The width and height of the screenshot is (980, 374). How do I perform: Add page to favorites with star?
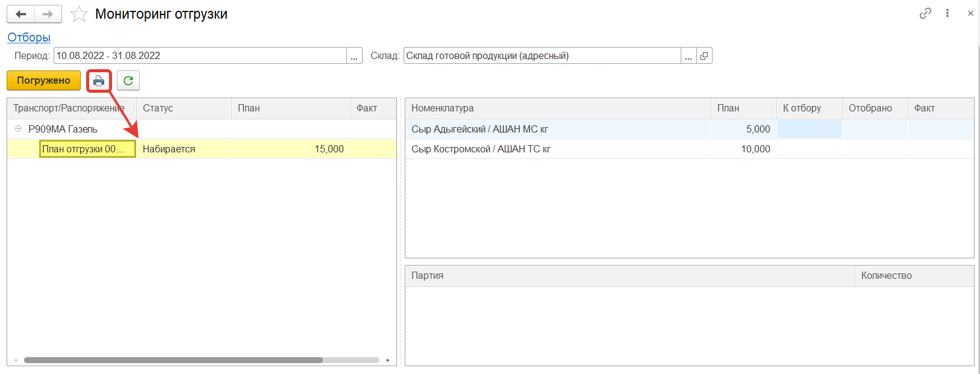[x=79, y=14]
